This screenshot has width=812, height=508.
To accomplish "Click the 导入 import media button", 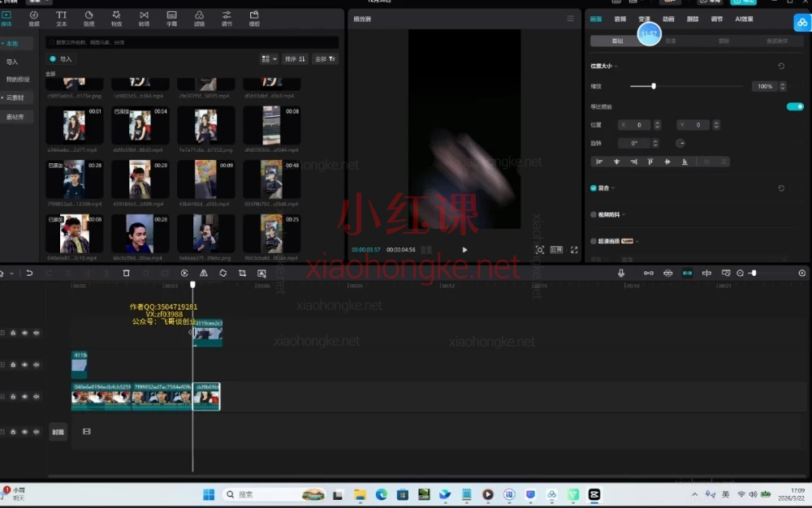I will (63, 58).
